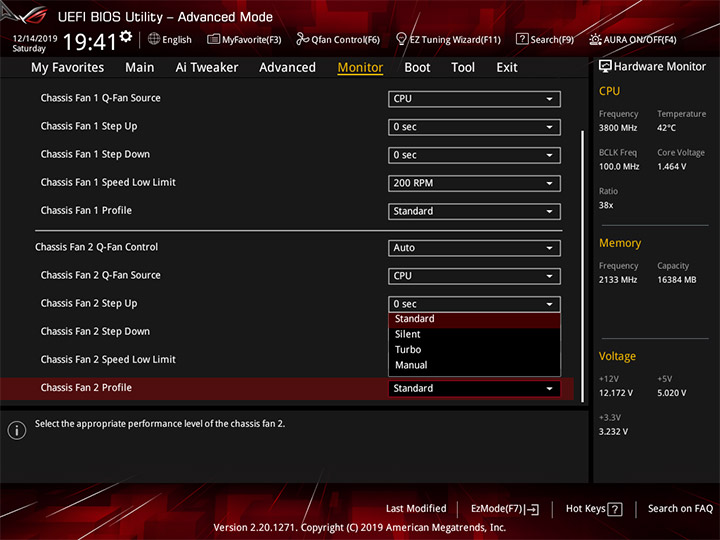Collapse Chassis Fan 2 Profile dropdown
The image size is (720, 540).
(474, 388)
